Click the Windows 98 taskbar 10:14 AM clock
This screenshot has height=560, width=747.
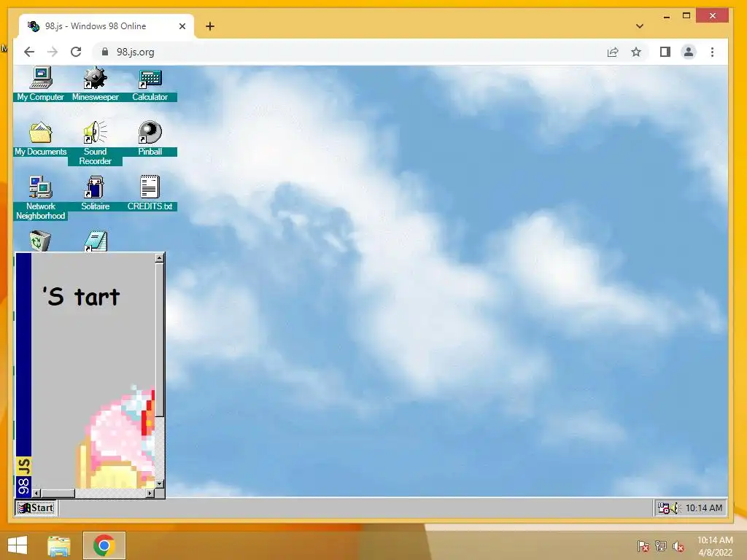pyautogui.click(x=704, y=508)
